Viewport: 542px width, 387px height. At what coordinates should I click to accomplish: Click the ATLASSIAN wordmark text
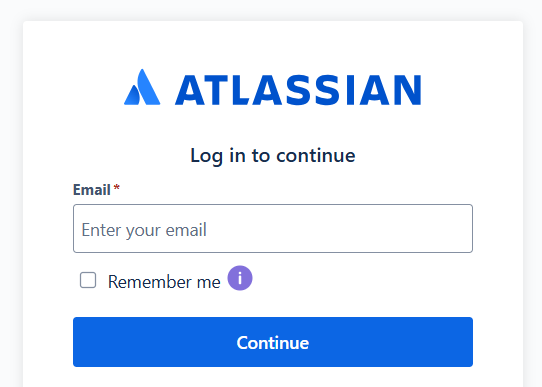298,90
